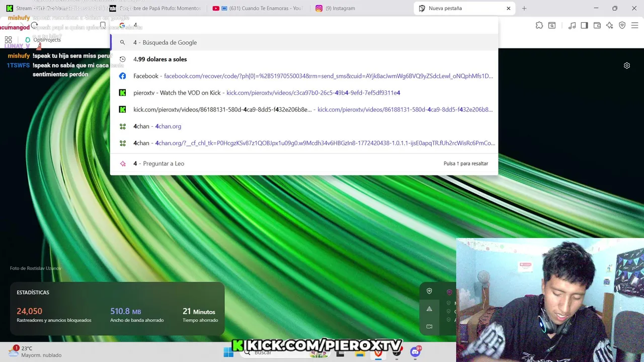The image size is (644, 362).
Task: Switch to 'Papá Pitufo: Momentos' tab
Action: click(157, 8)
